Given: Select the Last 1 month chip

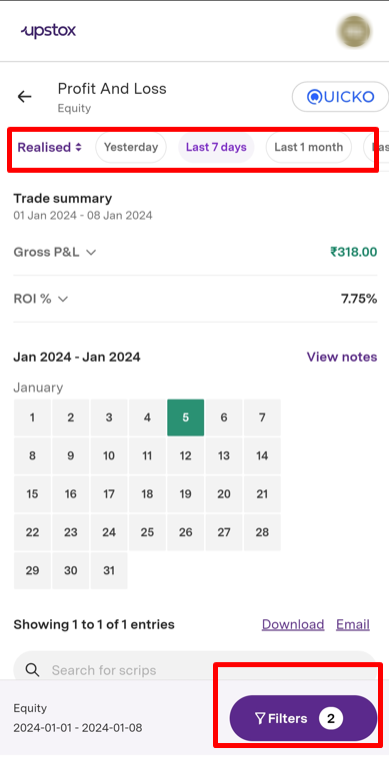Looking at the screenshot, I should (308, 147).
